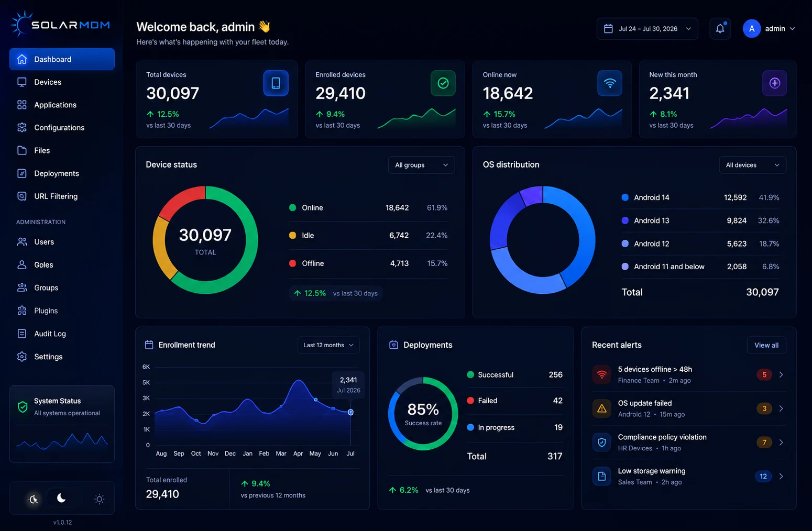Click the Plugins puzzle icon
Image resolution: width=812 pixels, height=531 pixels.
click(22, 311)
